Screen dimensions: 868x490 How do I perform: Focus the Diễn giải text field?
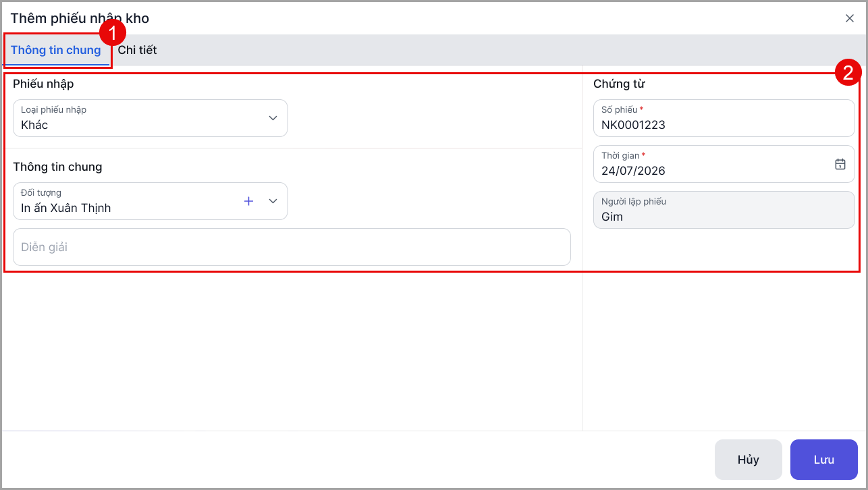click(292, 247)
